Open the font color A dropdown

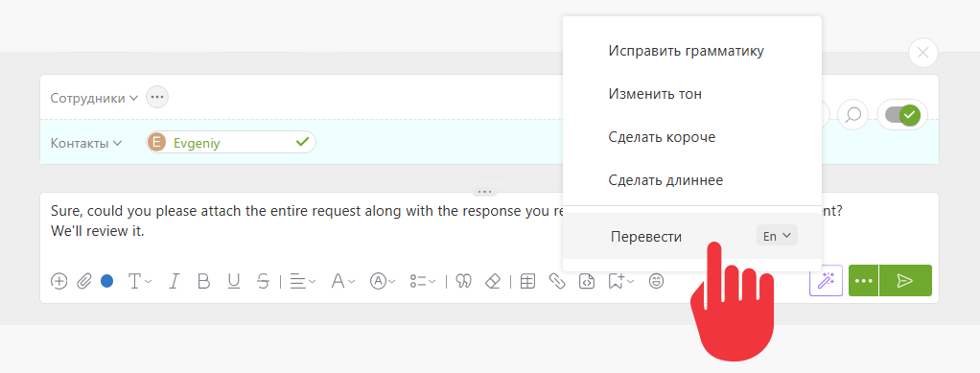343,281
